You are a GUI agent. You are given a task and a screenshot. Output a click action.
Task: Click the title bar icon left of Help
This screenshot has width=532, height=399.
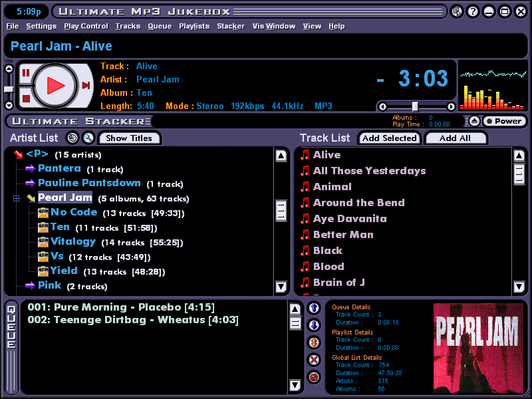457,11
